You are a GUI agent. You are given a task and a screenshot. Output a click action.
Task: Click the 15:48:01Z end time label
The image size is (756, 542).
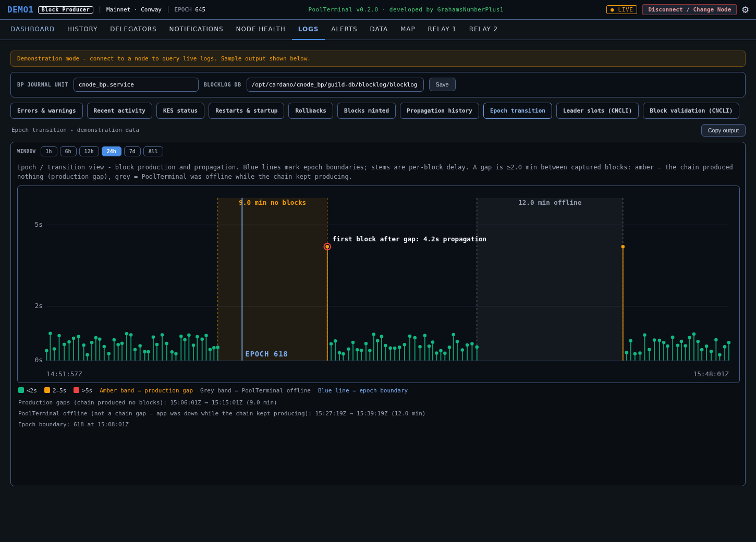[711, 374]
